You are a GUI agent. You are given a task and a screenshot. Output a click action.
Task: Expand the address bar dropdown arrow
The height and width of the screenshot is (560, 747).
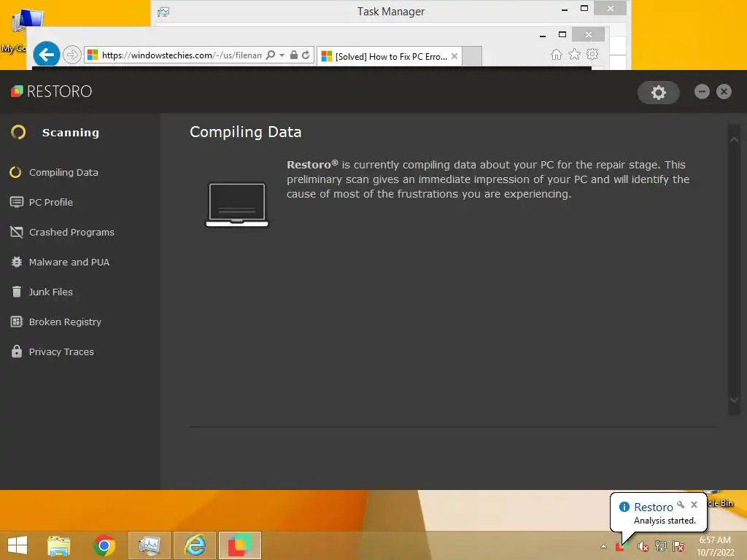pos(282,55)
